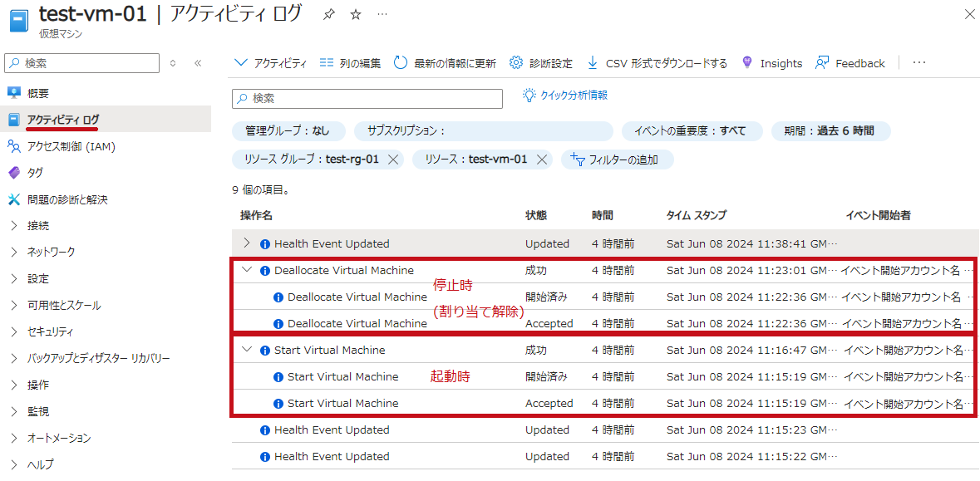This screenshot has height=481, width=980.
Task: Open 診断設定 from the toolbar
Action: [x=540, y=63]
